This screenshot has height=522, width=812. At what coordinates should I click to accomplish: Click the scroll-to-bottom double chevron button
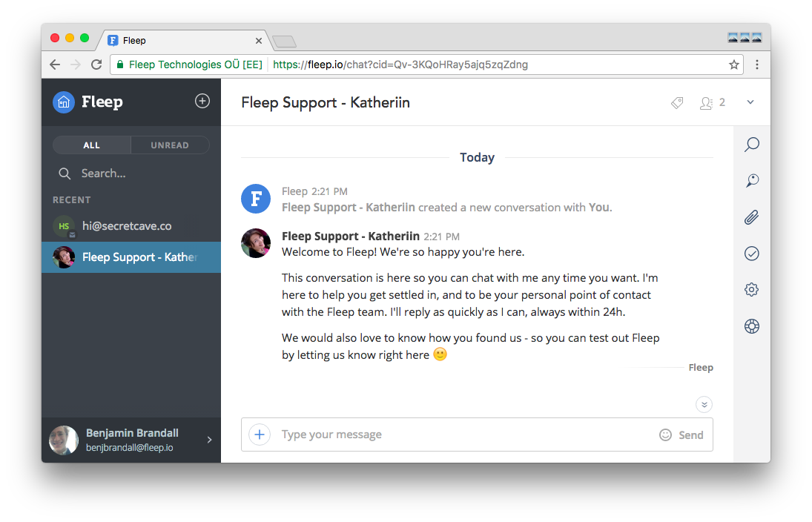coord(704,404)
